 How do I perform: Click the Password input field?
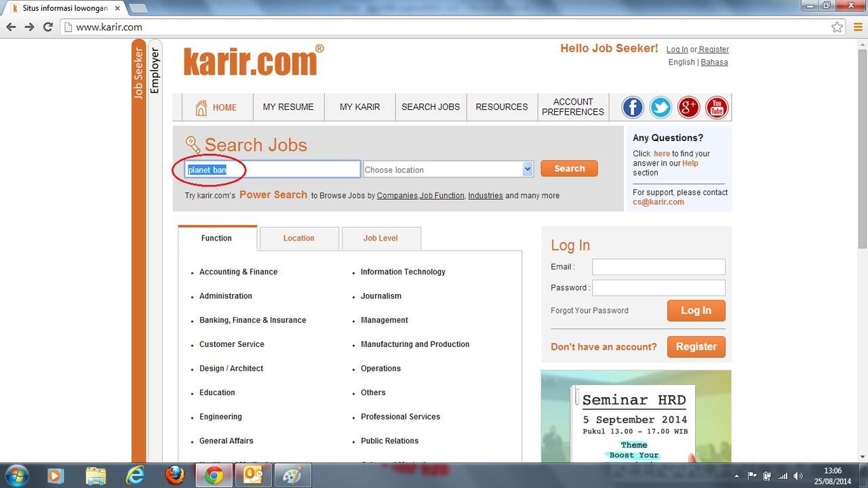(x=658, y=288)
